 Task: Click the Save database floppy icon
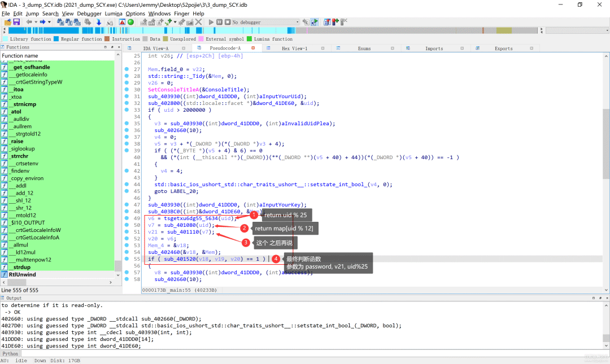pyautogui.click(x=16, y=22)
